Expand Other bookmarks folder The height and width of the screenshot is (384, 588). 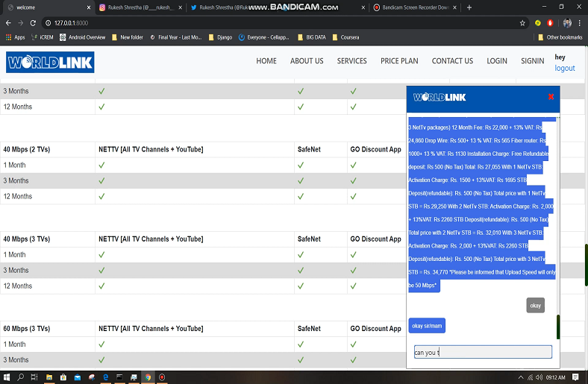tap(560, 37)
